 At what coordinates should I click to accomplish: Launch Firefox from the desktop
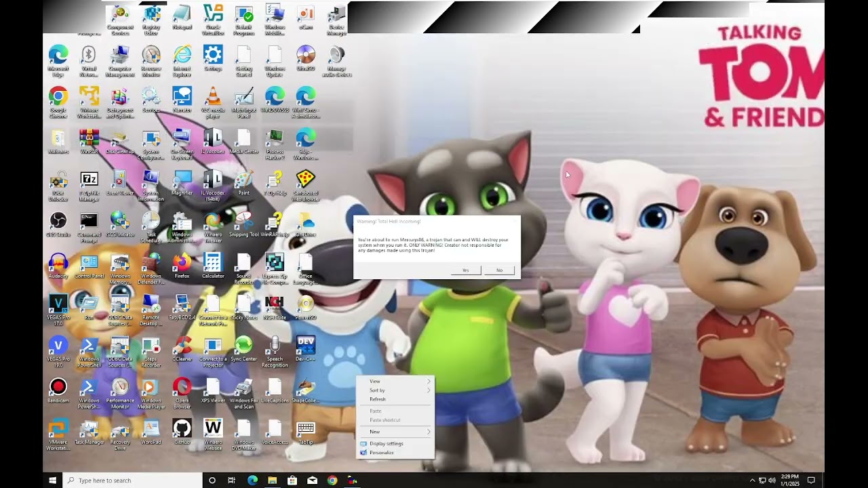182,266
